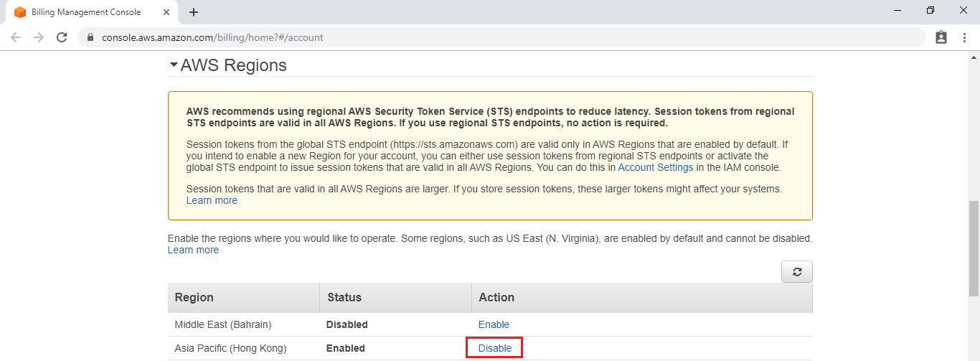Screen dimensions: 980x361
Task: Click the Status column header
Action: (395, 297)
